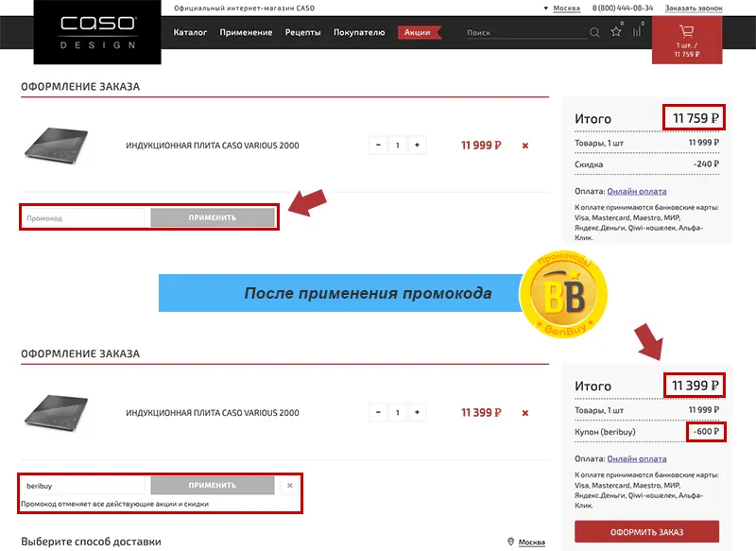The height and width of the screenshot is (551, 756).
Task: Open the Каталог menu
Action: [x=192, y=32]
